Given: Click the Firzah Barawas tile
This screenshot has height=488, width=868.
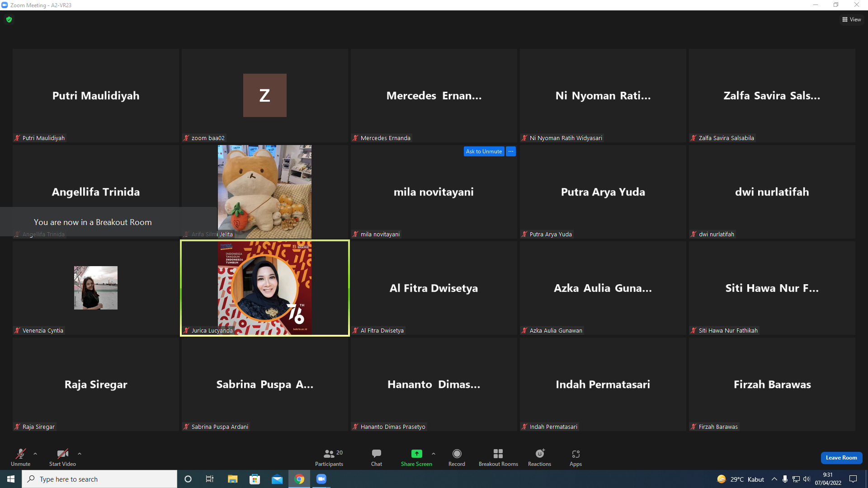Looking at the screenshot, I should tap(772, 384).
